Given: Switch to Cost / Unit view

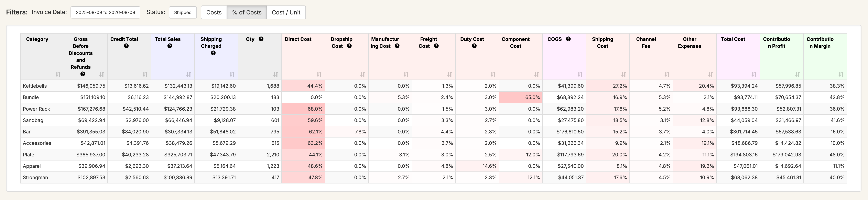Looking at the screenshot, I should [x=286, y=12].
